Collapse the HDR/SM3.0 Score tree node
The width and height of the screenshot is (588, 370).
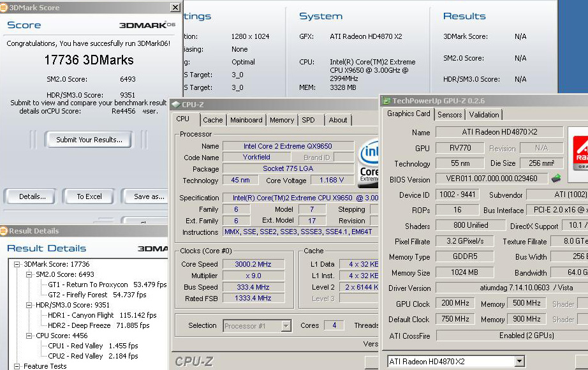[x=29, y=305]
